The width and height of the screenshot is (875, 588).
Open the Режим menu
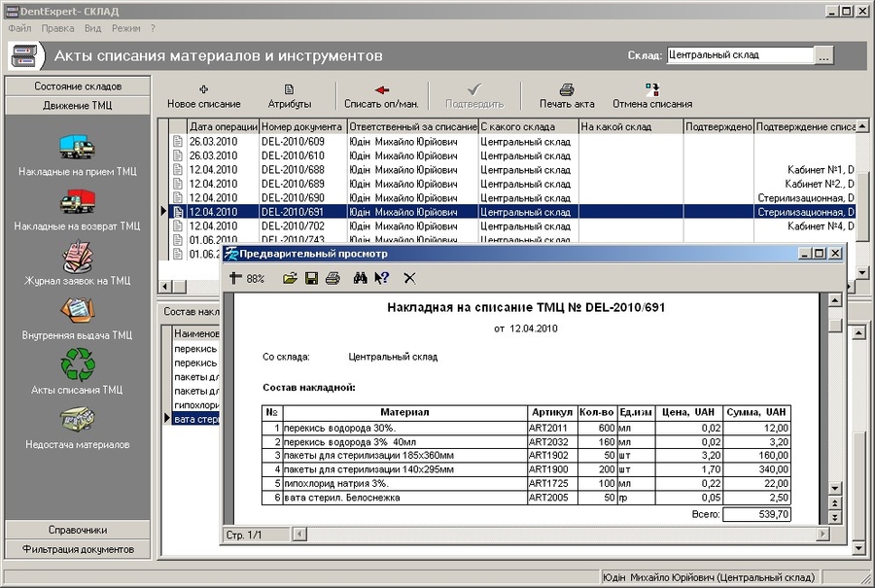tap(125, 28)
